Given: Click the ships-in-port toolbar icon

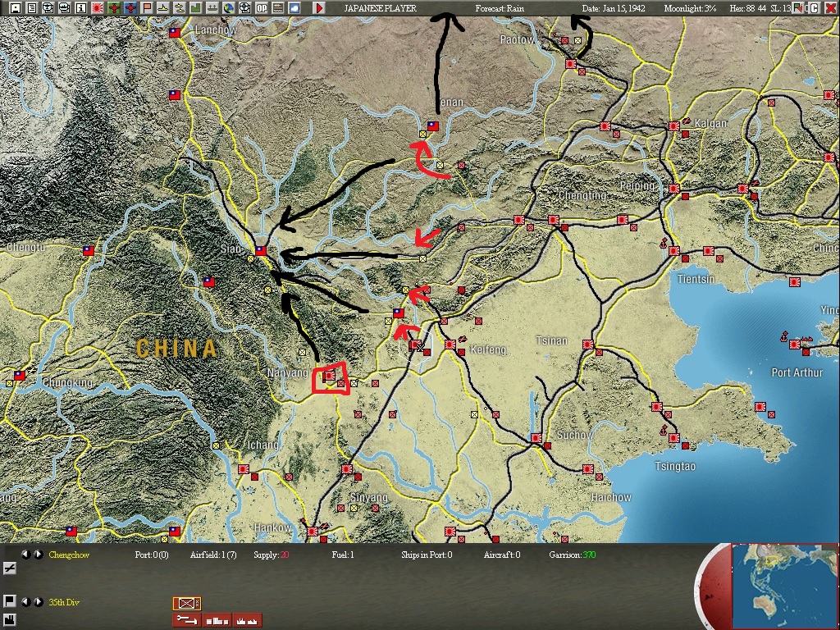Looking at the screenshot, I should point(212,8).
